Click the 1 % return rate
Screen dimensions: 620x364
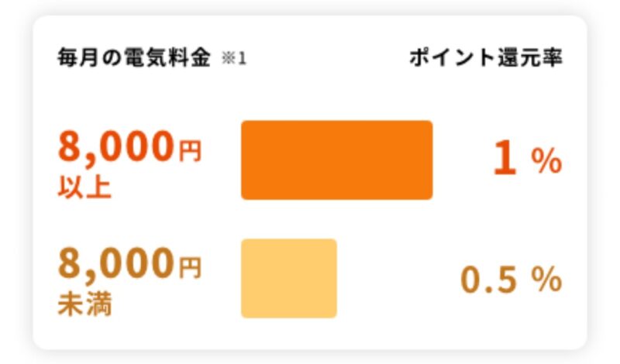(528, 160)
